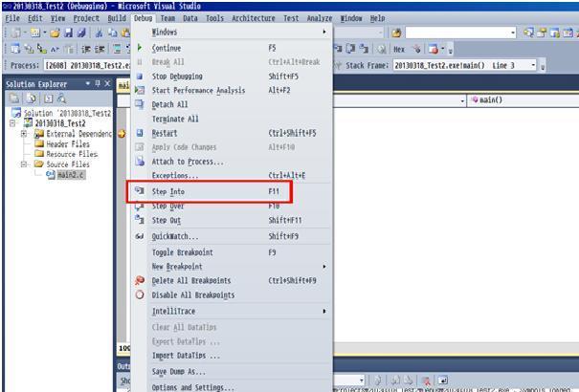Select the Resource Files folder
The width and height of the screenshot is (579, 392).
coord(72,154)
